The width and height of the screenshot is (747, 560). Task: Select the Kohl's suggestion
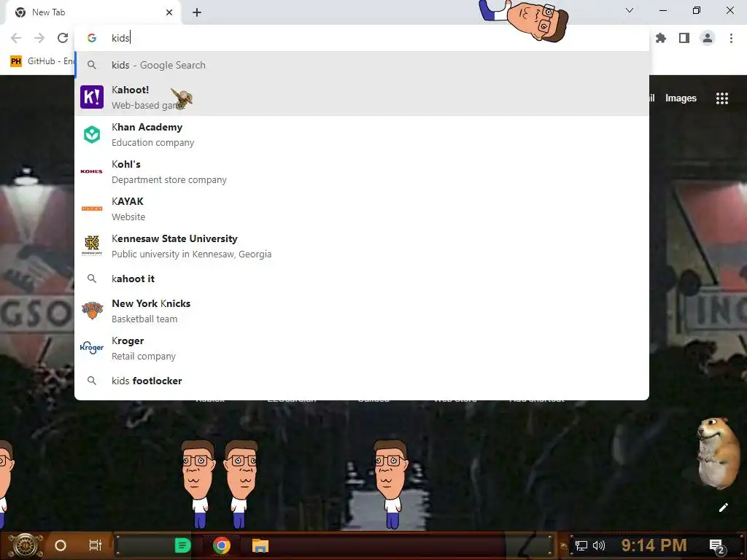tap(362, 172)
